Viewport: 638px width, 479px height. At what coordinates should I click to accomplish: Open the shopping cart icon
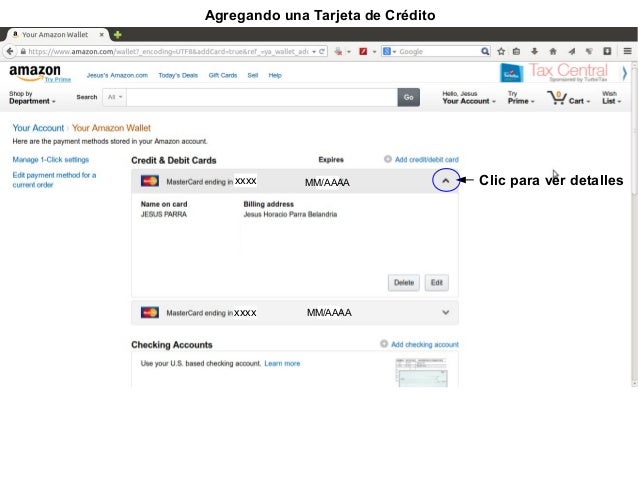pyautogui.click(x=557, y=98)
